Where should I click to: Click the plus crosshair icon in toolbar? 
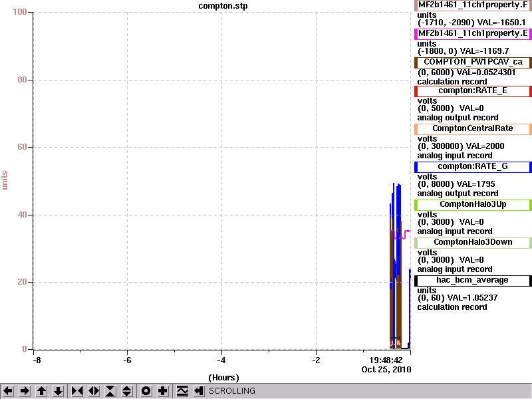point(162,391)
